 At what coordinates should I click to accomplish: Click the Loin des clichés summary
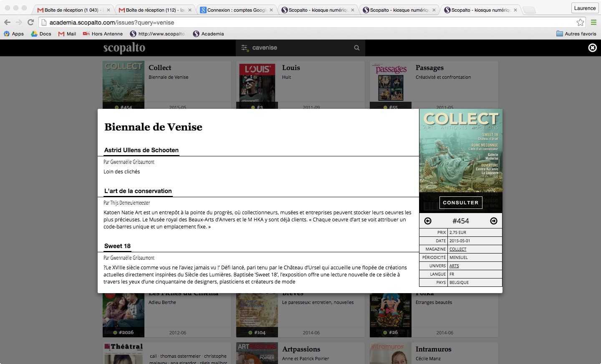pos(121,172)
